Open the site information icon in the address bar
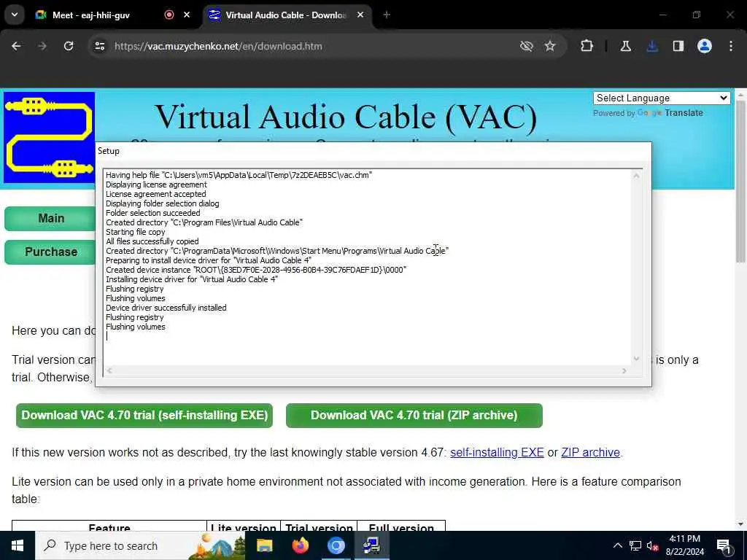Screen dimensions: 747x560 99,46
